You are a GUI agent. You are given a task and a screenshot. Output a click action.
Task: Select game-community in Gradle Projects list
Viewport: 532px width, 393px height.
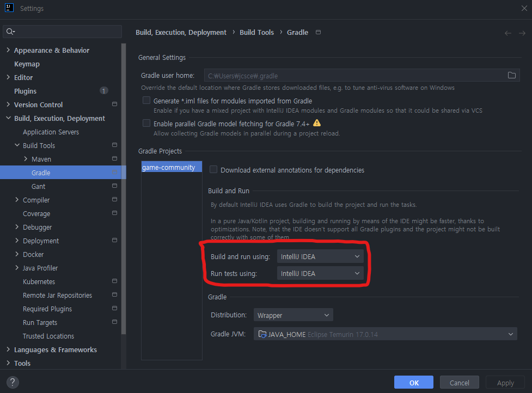point(172,167)
